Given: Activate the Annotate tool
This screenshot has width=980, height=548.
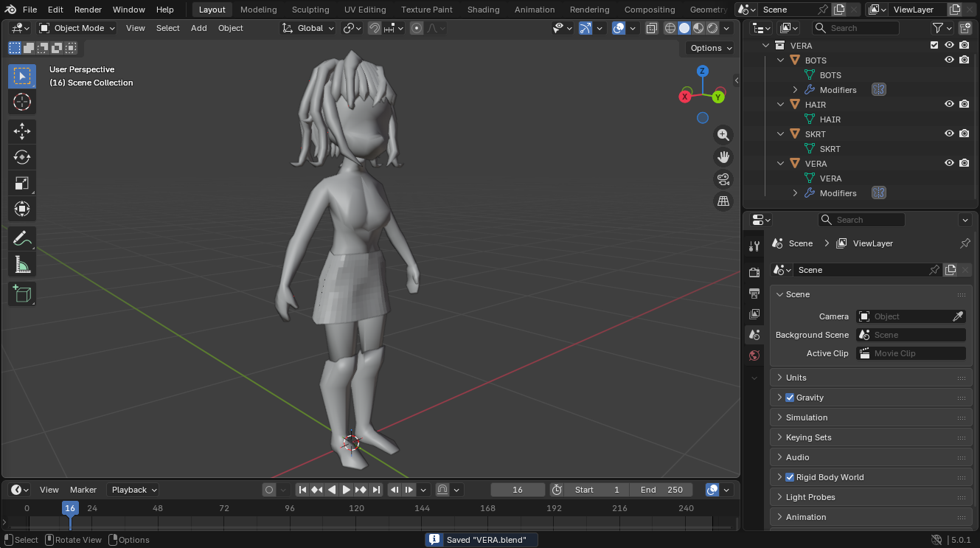Looking at the screenshot, I should pyautogui.click(x=22, y=239).
